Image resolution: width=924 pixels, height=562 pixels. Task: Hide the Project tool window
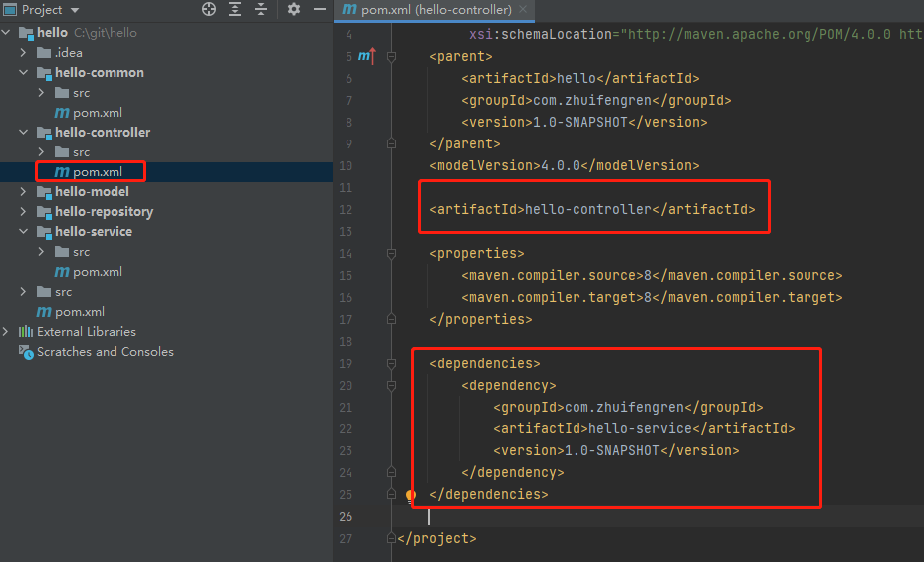click(321, 9)
